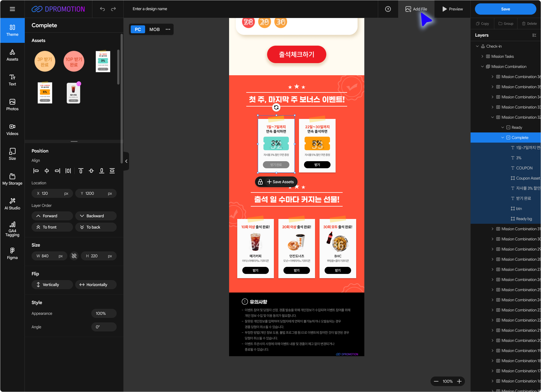Viewport: 541px width, 392px height.
Task: Distribute selection vertically
Action: tap(112, 171)
